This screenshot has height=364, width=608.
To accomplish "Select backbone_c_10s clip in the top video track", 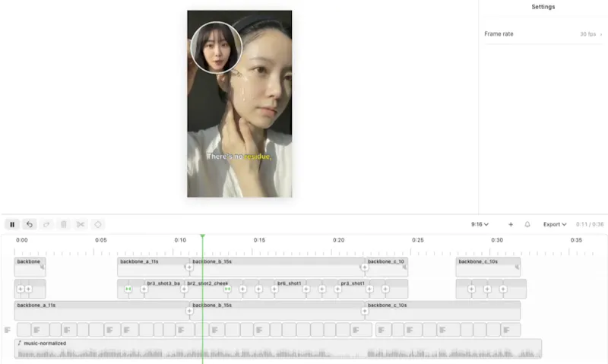I will (488, 267).
